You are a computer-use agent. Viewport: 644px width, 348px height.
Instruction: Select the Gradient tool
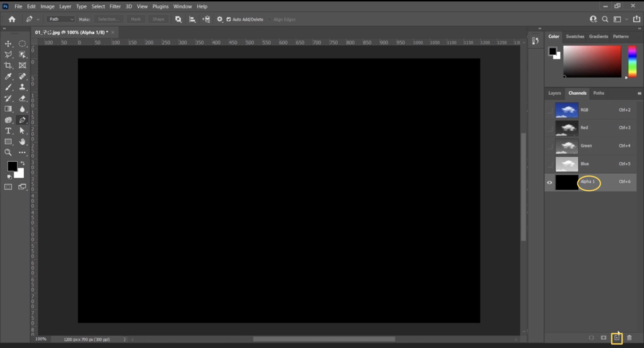(8, 109)
